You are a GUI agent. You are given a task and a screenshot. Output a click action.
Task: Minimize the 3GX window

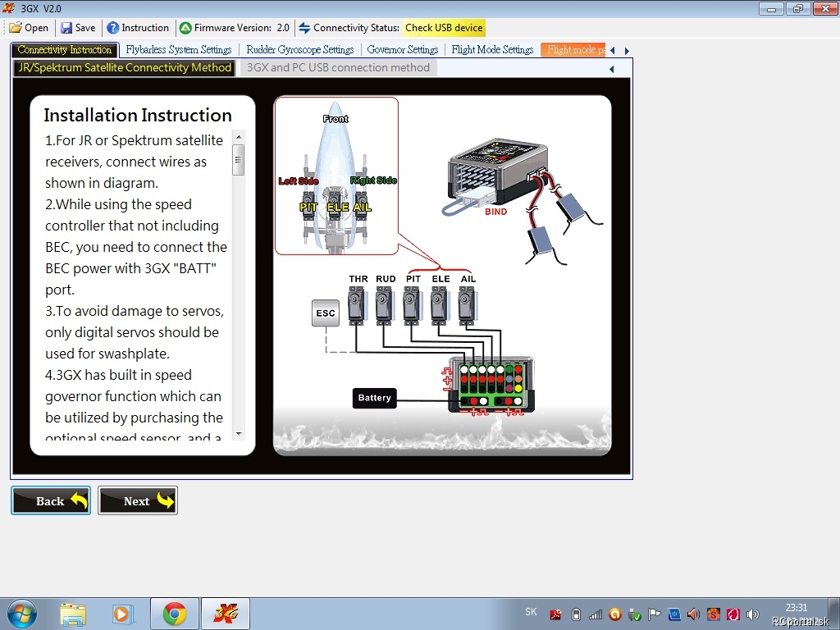pyautogui.click(x=771, y=8)
